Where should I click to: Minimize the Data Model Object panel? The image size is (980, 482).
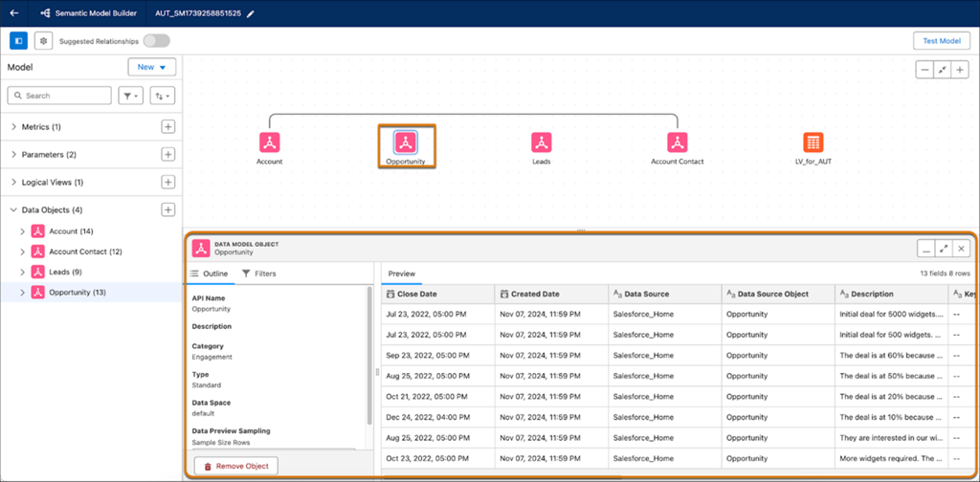click(926, 249)
